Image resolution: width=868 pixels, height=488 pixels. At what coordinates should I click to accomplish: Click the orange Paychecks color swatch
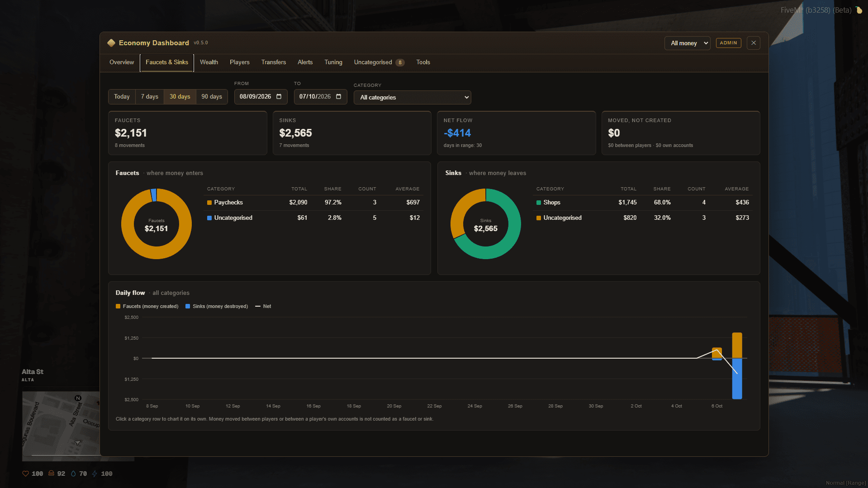[209, 203]
